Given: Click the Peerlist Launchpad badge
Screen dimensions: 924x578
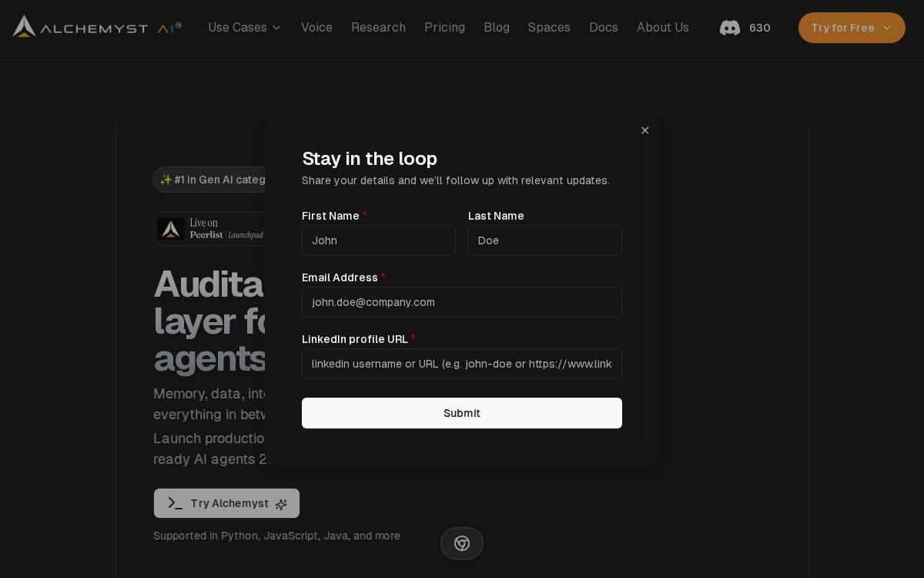Looking at the screenshot, I should point(209,229).
